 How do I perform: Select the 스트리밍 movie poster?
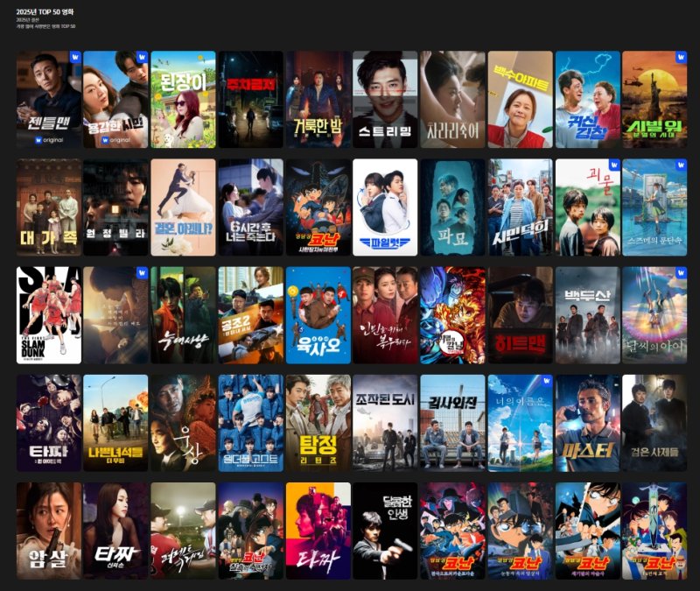click(385, 99)
